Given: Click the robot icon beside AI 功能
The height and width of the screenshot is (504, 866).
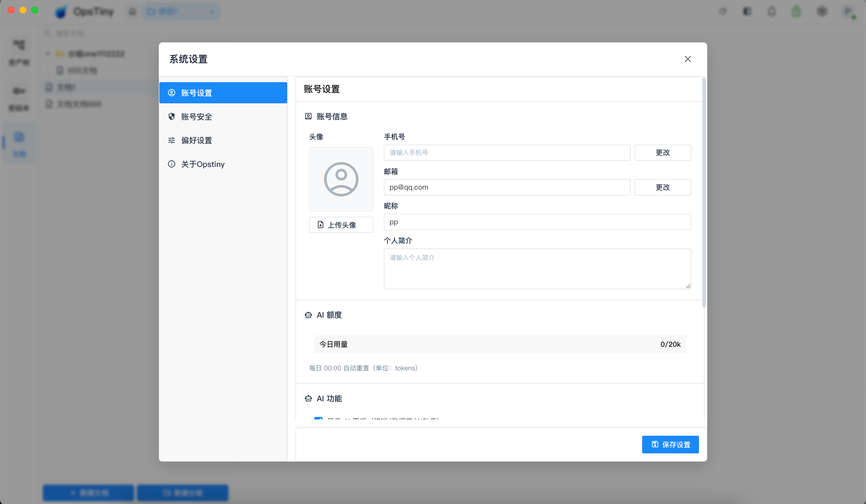Looking at the screenshot, I should pos(308,399).
